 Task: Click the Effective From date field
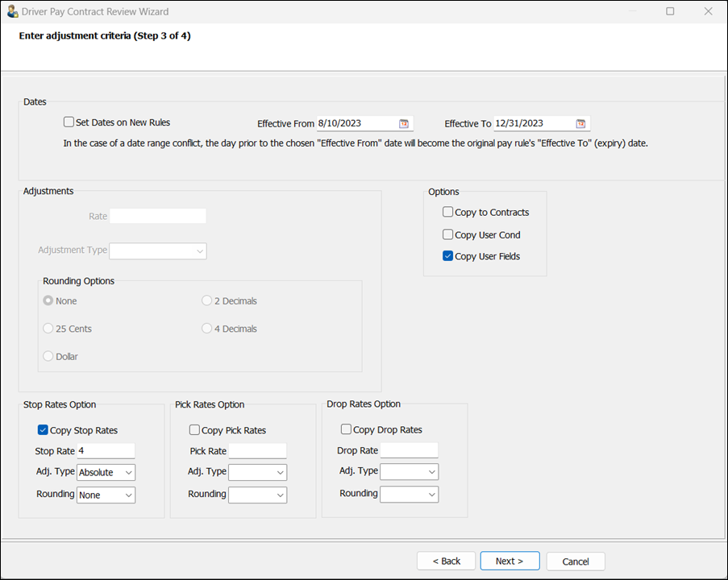point(356,123)
